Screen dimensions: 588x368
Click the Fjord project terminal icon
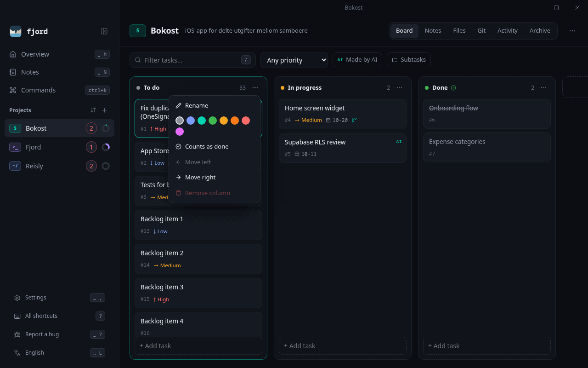(15, 147)
